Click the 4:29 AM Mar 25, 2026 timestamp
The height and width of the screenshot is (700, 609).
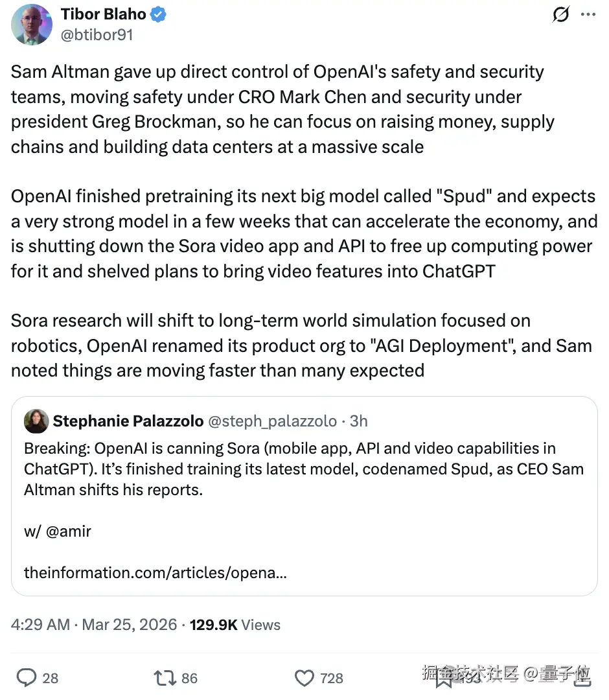tap(94, 625)
